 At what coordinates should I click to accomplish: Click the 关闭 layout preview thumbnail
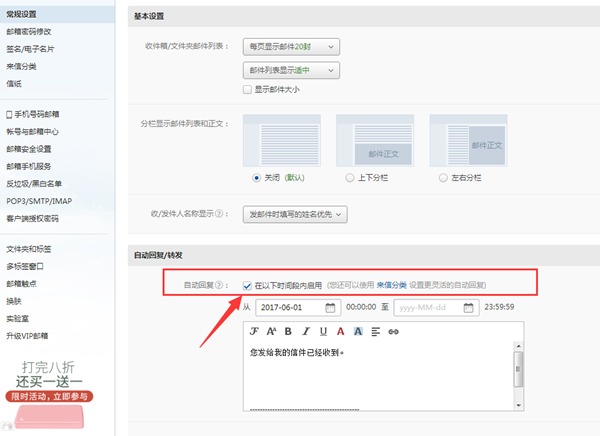click(x=282, y=140)
